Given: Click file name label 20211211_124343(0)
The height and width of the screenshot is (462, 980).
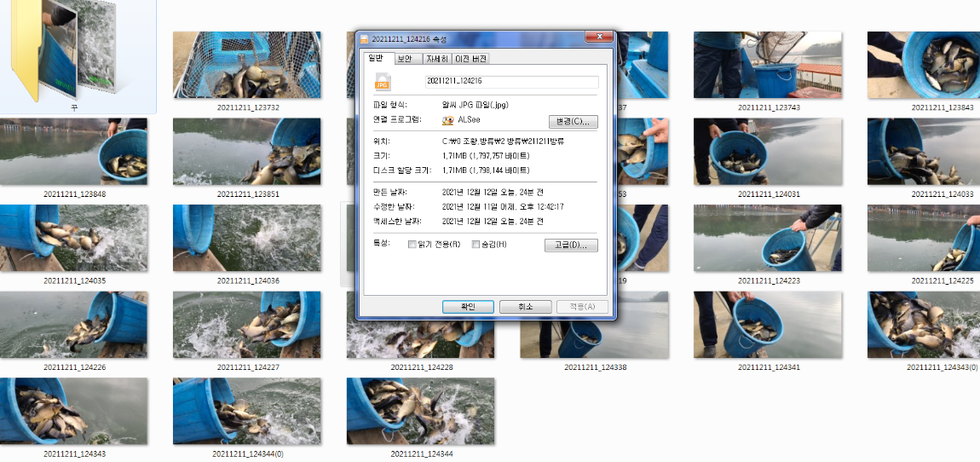Looking at the screenshot, I should [943, 367].
